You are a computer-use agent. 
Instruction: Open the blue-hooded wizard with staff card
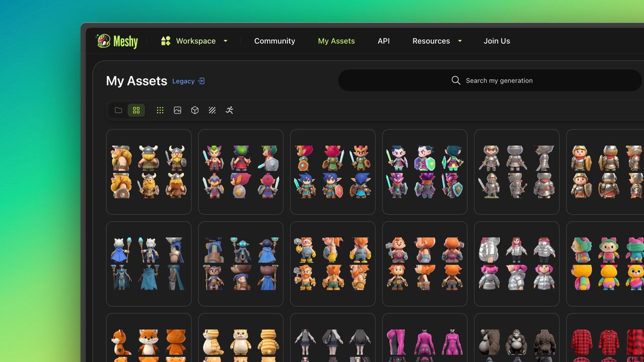tap(241, 264)
